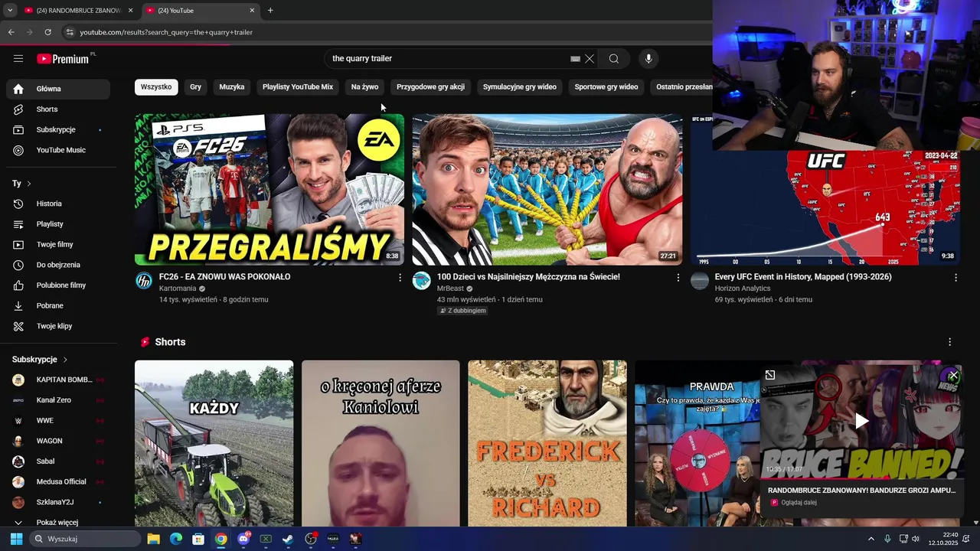The width and height of the screenshot is (980, 551).
Task: Open Subskrypcje in the sidebar
Action: (58, 130)
